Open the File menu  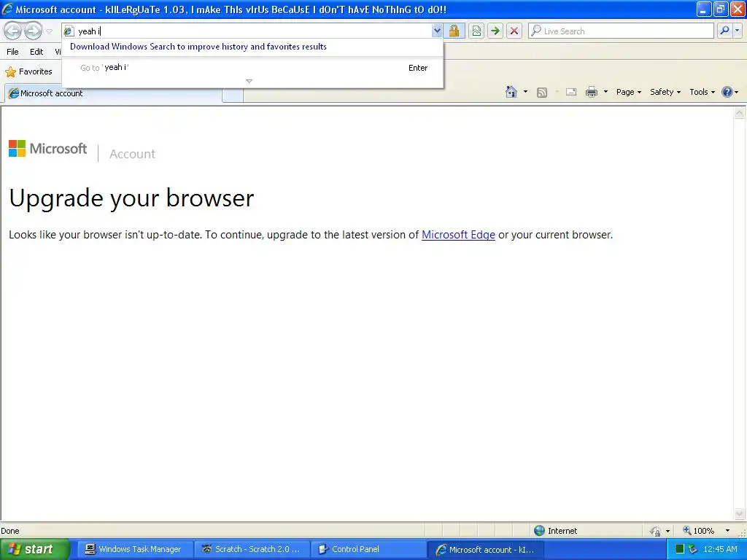tap(13, 52)
